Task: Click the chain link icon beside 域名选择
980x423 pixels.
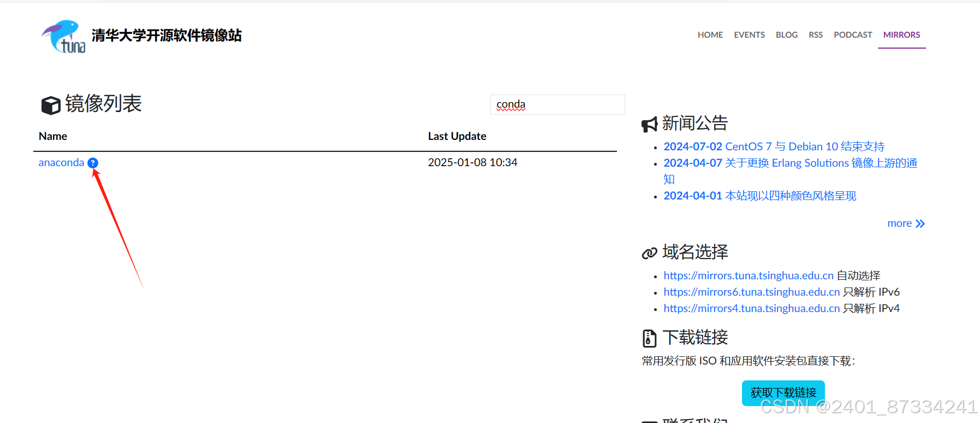Action: pyautogui.click(x=649, y=253)
